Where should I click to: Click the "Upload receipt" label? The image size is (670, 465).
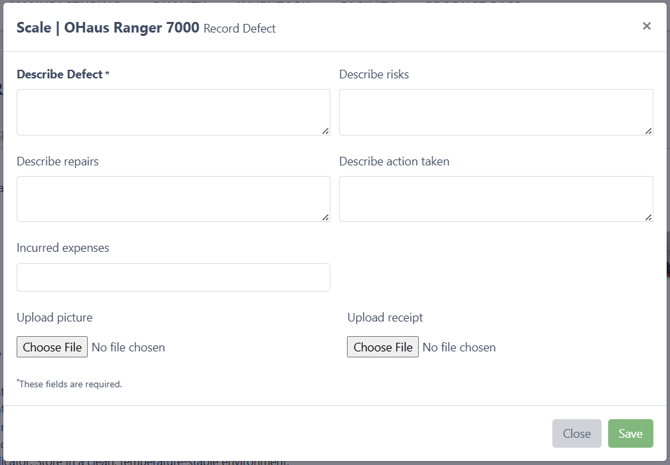click(x=385, y=318)
